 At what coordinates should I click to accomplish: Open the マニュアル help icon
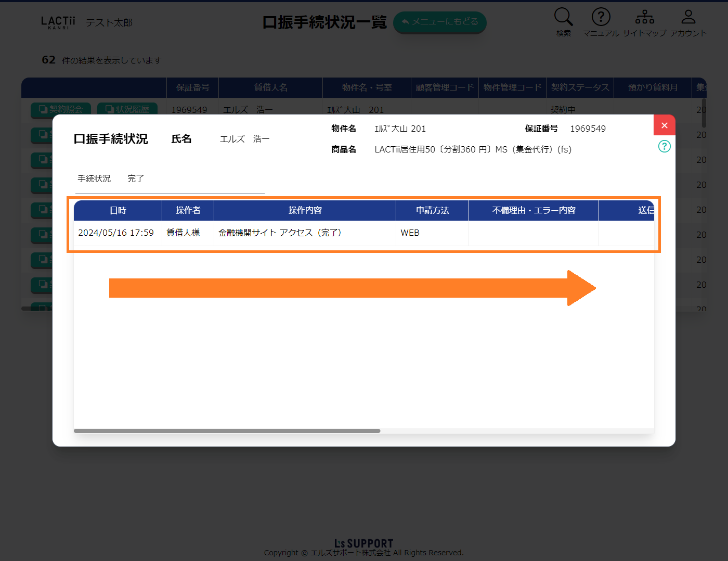601,17
